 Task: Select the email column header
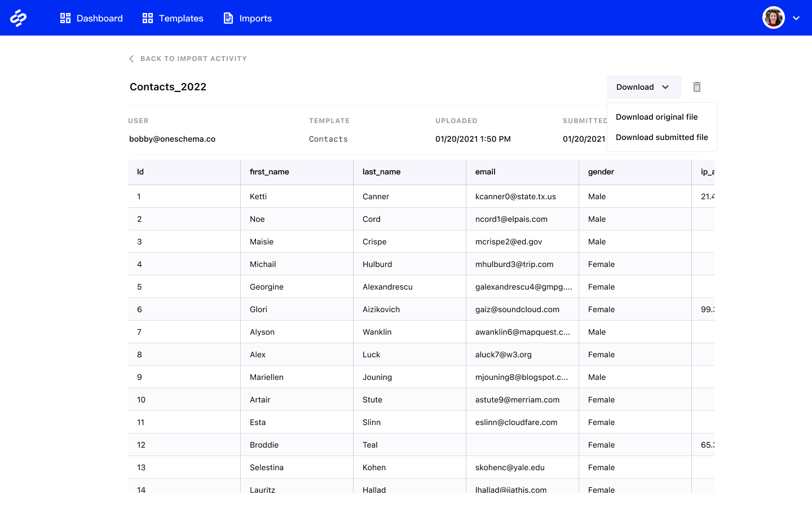[486, 172]
